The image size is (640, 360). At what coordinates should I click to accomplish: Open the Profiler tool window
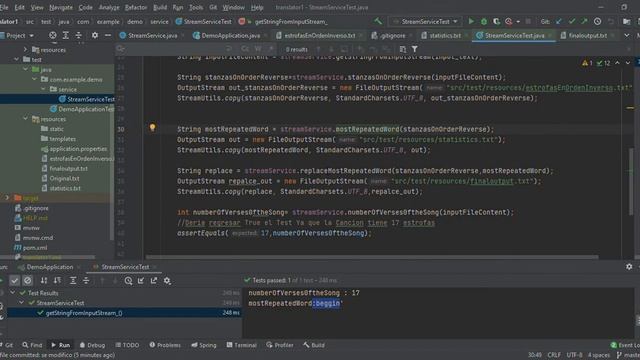pos(280,345)
